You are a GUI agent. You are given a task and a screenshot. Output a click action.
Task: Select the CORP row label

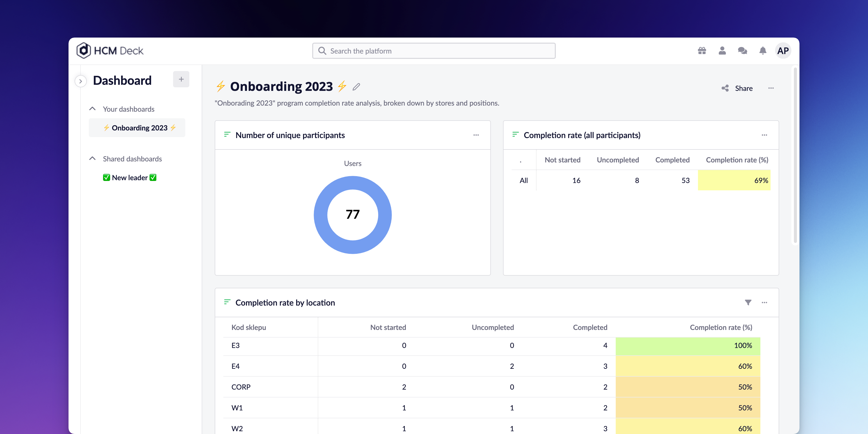click(241, 387)
